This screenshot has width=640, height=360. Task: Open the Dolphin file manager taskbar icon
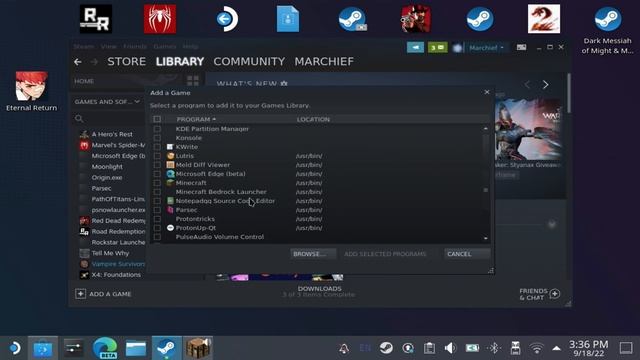click(x=136, y=348)
